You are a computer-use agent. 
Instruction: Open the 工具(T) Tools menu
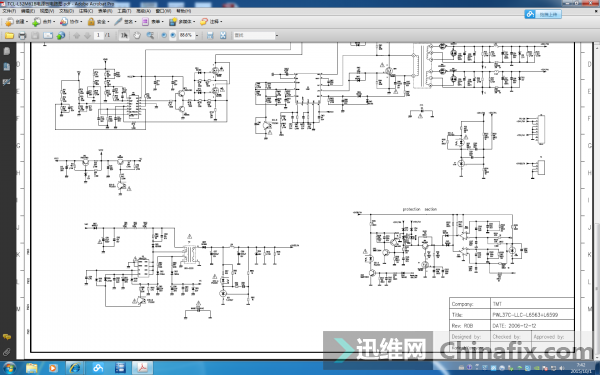click(x=124, y=11)
